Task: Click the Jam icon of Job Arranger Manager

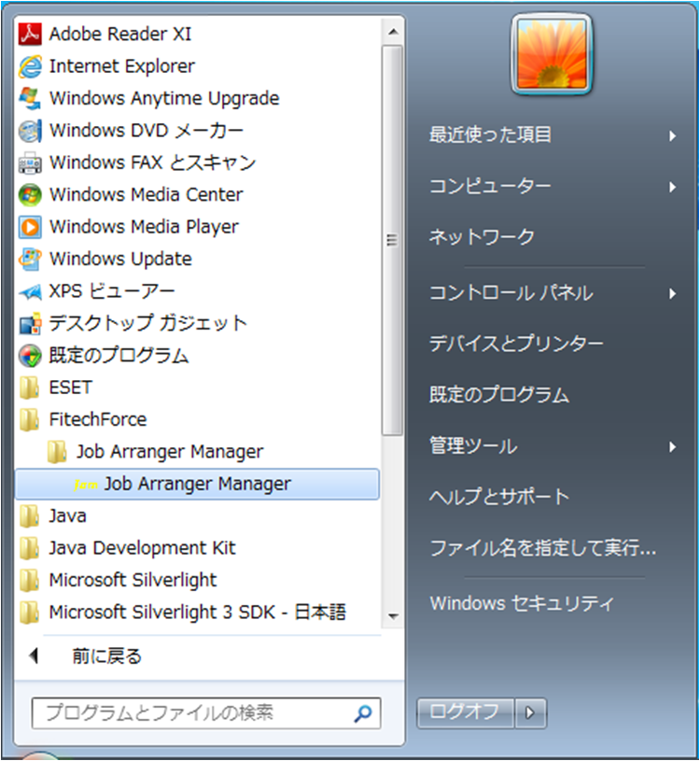Action: click(x=86, y=485)
